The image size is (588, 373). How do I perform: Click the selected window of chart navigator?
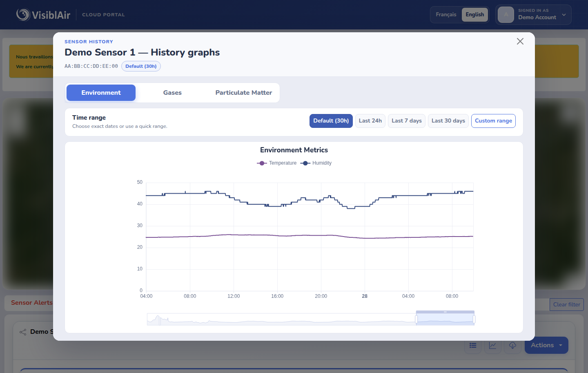(445, 319)
